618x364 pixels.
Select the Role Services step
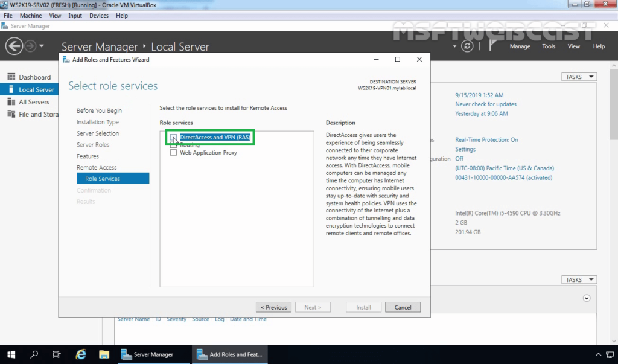pyautogui.click(x=113, y=178)
